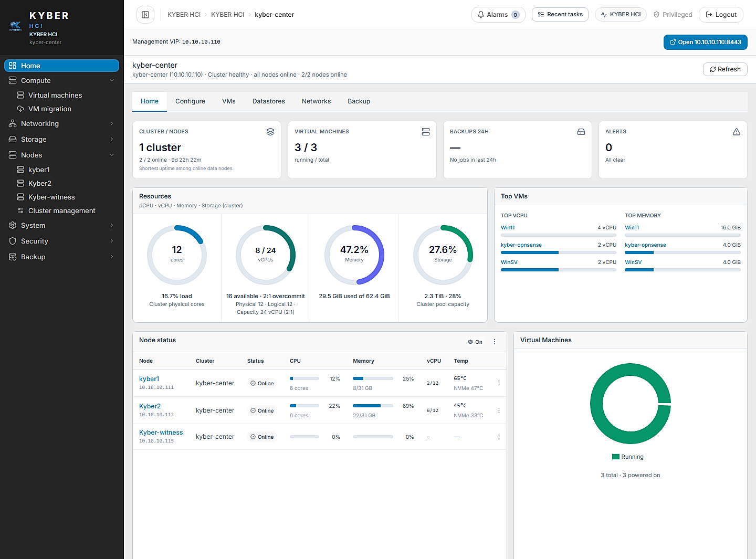Click the Networking icon in sidebar
The height and width of the screenshot is (559, 756).
click(13, 123)
